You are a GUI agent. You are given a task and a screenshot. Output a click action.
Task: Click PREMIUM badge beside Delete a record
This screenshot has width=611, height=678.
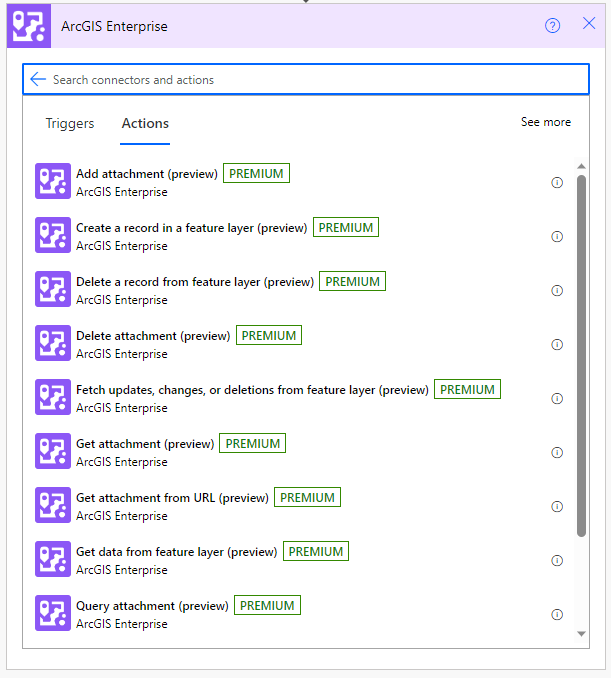(352, 281)
